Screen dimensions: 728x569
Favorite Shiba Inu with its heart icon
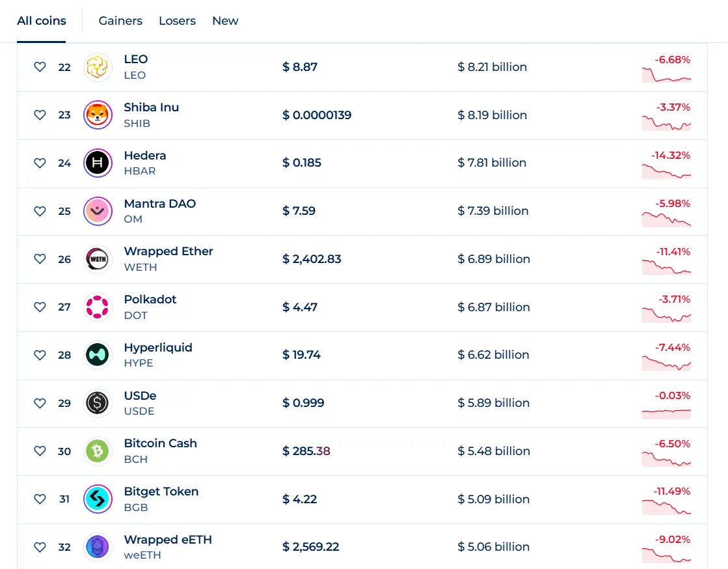40,115
